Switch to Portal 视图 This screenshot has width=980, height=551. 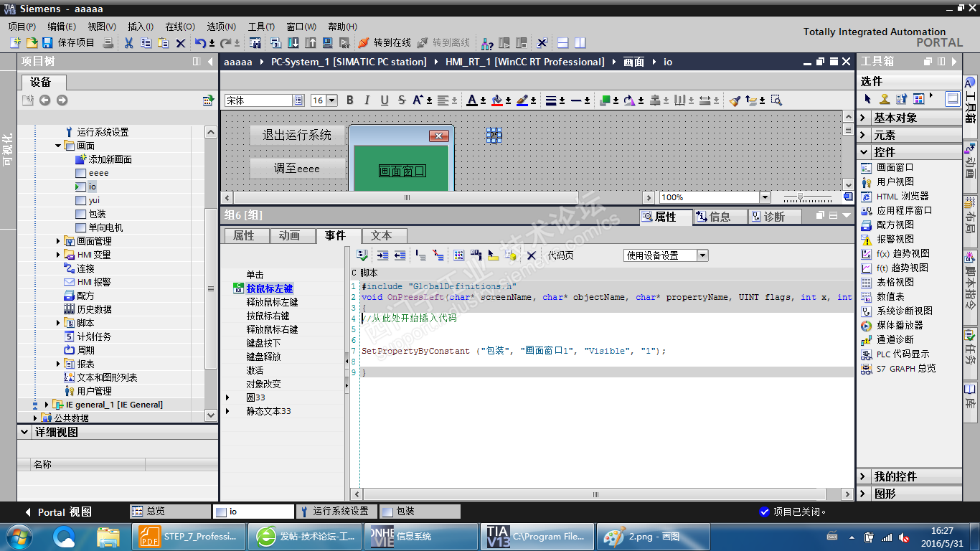tap(59, 512)
